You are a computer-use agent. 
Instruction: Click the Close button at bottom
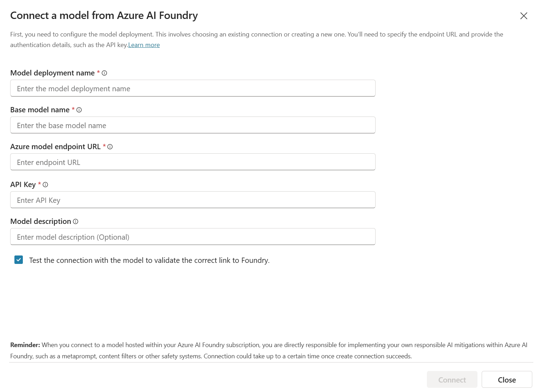(507, 380)
